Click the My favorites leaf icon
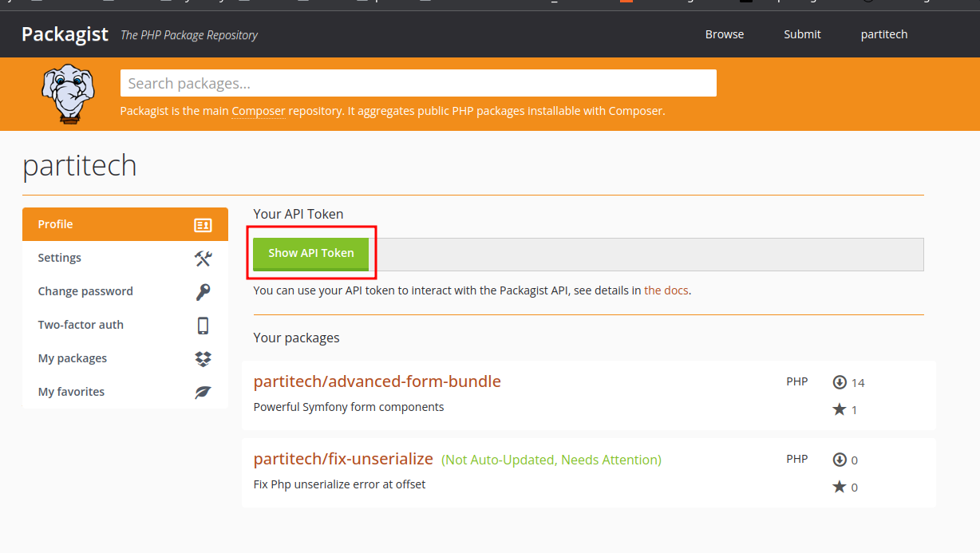Image resolution: width=980 pixels, height=553 pixels. 203,393
